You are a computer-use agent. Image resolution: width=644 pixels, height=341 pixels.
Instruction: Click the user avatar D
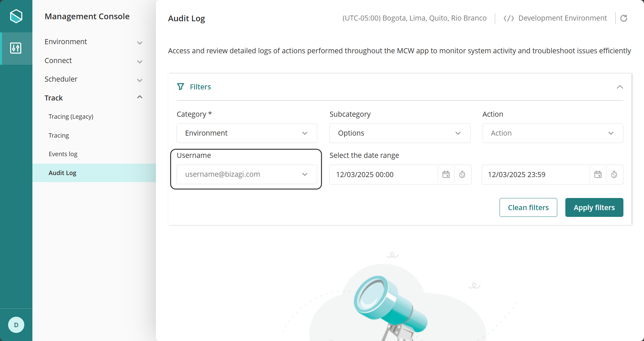coord(16,325)
